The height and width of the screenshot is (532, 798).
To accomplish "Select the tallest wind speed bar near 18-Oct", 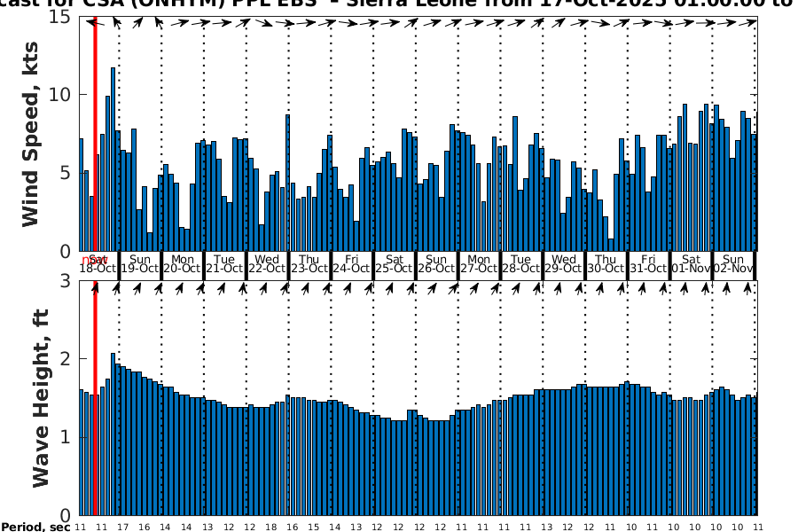I will [x=113, y=160].
